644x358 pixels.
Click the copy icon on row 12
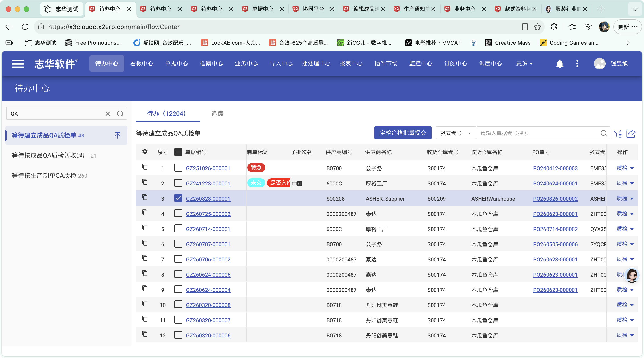pyautogui.click(x=145, y=334)
